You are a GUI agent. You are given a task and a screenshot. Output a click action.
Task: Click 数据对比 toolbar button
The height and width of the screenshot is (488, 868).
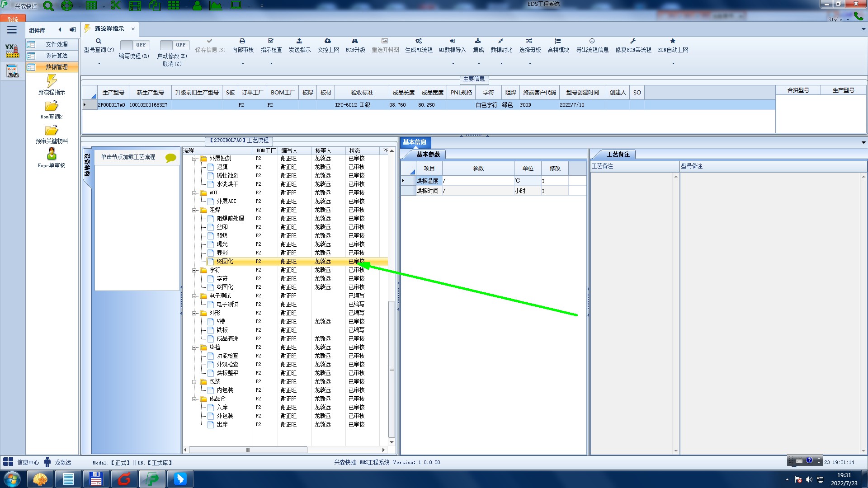[501, 45]
